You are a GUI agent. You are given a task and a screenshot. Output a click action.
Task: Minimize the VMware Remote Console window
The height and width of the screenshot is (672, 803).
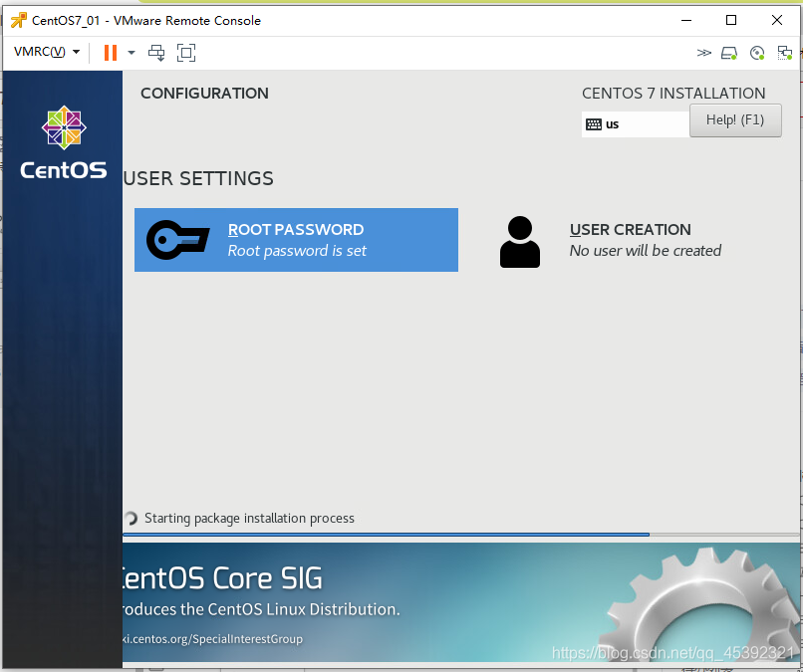(x=686, y=21)
